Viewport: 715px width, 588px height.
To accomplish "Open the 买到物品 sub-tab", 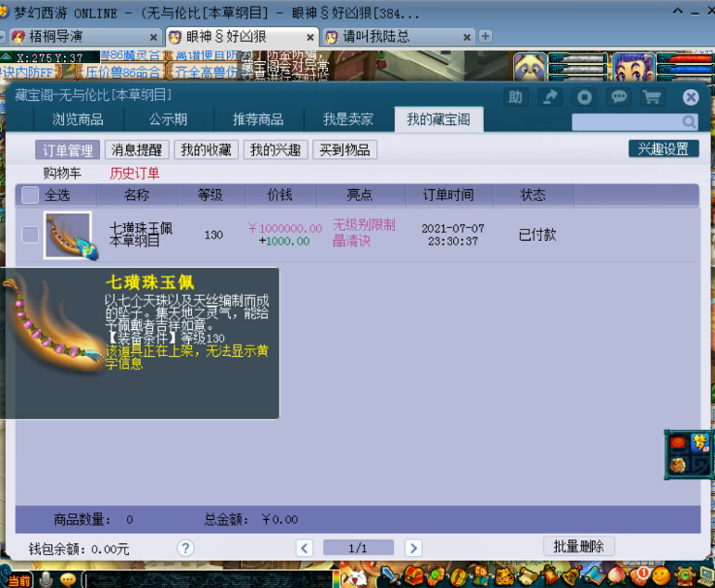I will [x=344, y=149].
